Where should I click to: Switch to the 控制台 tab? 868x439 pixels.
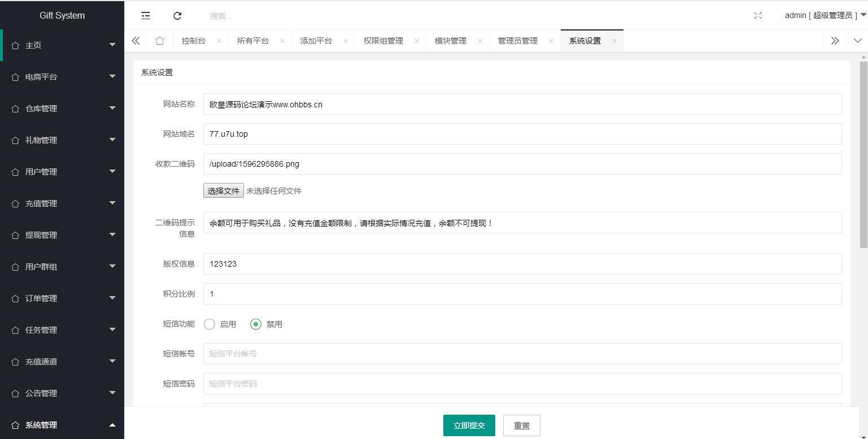194,40
